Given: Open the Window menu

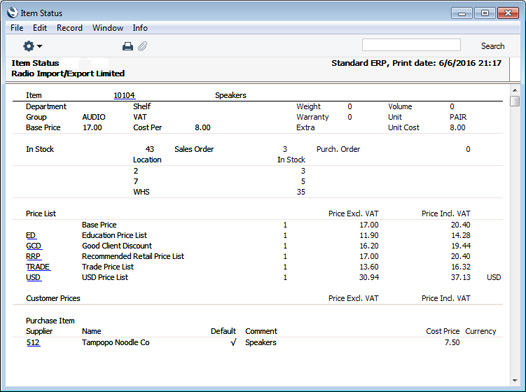Looking at the screenshot, I should click(108, 28).
